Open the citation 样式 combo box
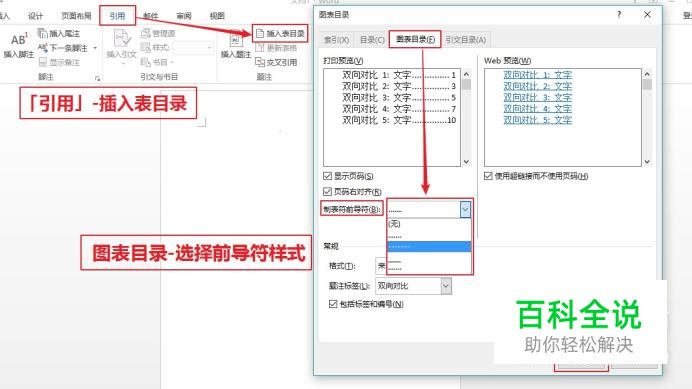The height and width of the screenshot is (389, 692). (x=193, y=48)
